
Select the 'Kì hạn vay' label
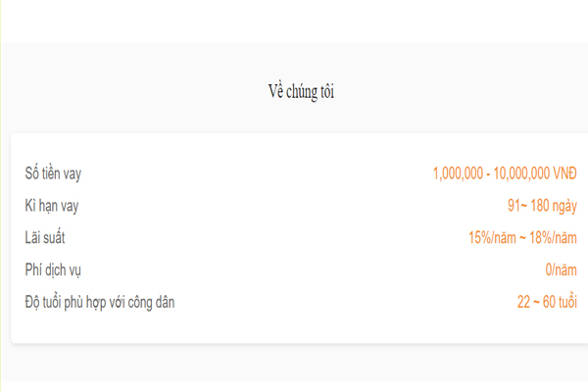tap(52, 206)
